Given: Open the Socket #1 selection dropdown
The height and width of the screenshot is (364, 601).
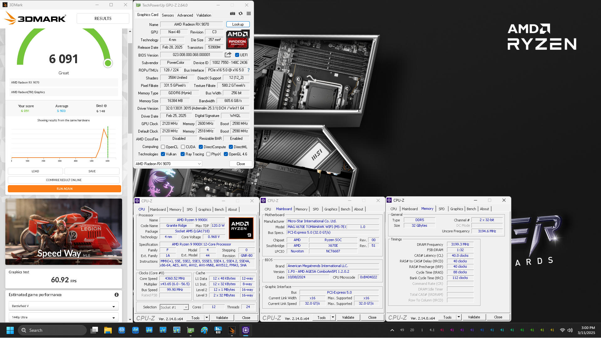Looking at the screenshot, I should pyautogui.click(x=174, y=307).
